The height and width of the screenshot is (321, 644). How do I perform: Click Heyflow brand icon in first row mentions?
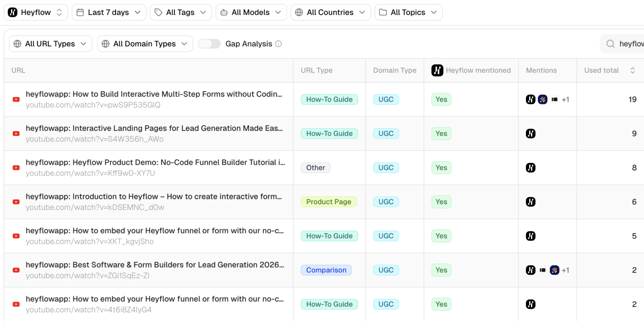pos(530,100)
